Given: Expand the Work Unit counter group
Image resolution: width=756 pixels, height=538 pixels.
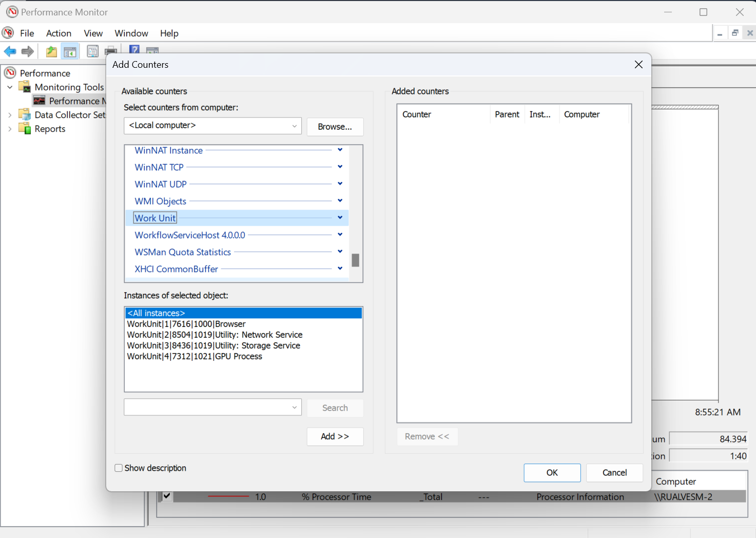Looking at the screenshot, I should click(340, 217).
